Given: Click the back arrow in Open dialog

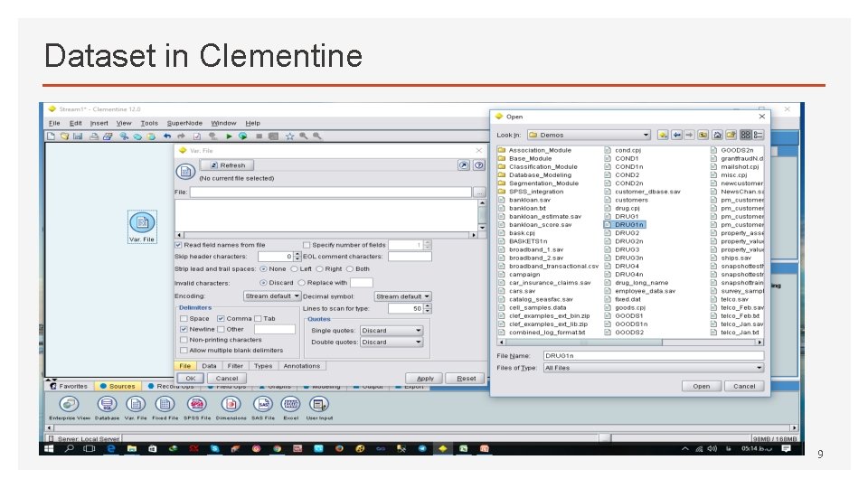Looking at the screenshot, I should [676, 135].
